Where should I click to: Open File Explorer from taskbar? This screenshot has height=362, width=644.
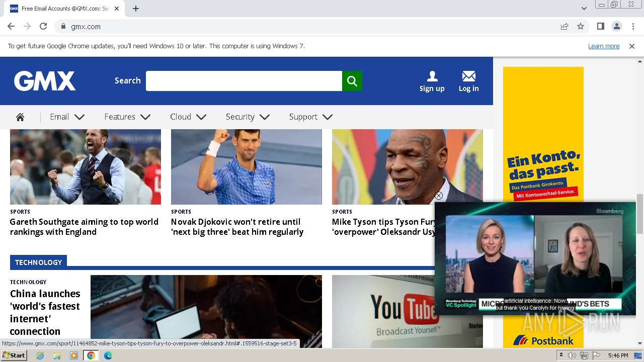click(57, 355)
